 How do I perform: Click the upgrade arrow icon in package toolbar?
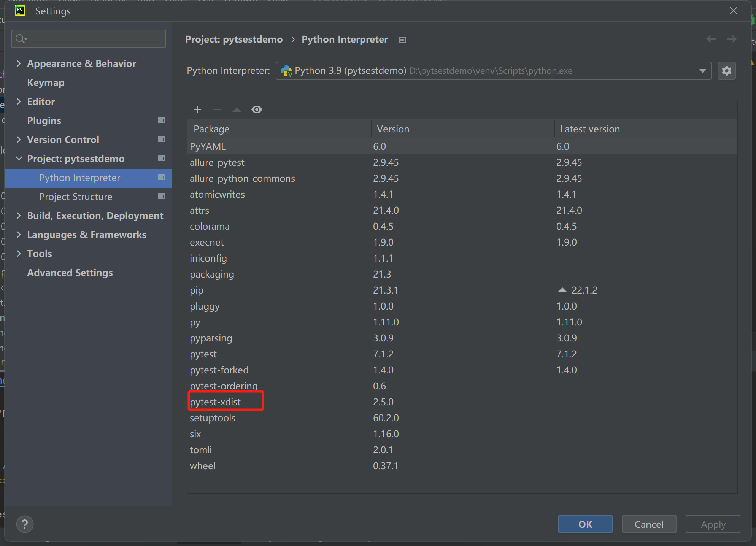[x=237, y=110]
